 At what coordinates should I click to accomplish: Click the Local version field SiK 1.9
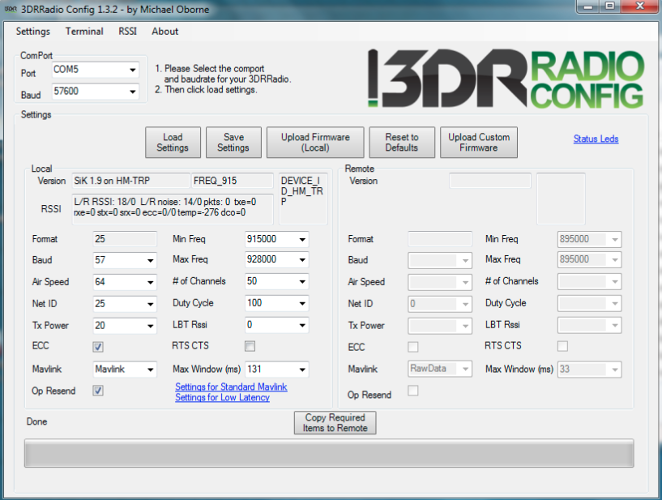click(131, 181)
